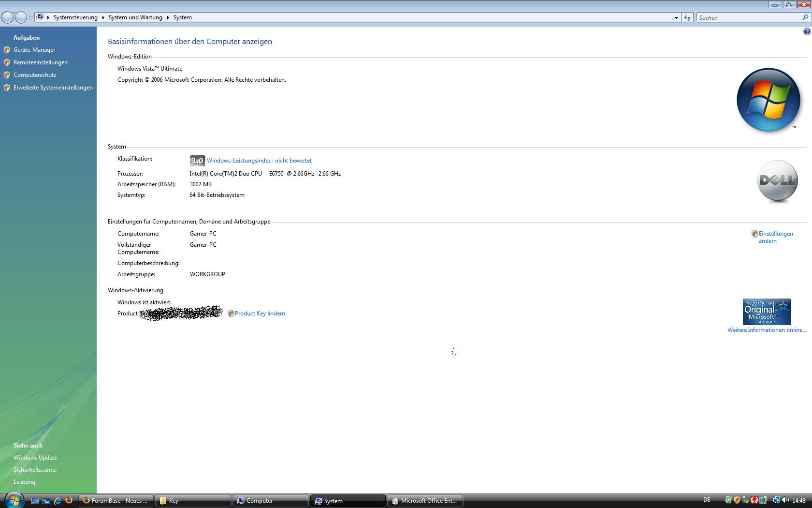Click Show Desktop quick launch icon
812x508 pixels.
tap(35, 501)
